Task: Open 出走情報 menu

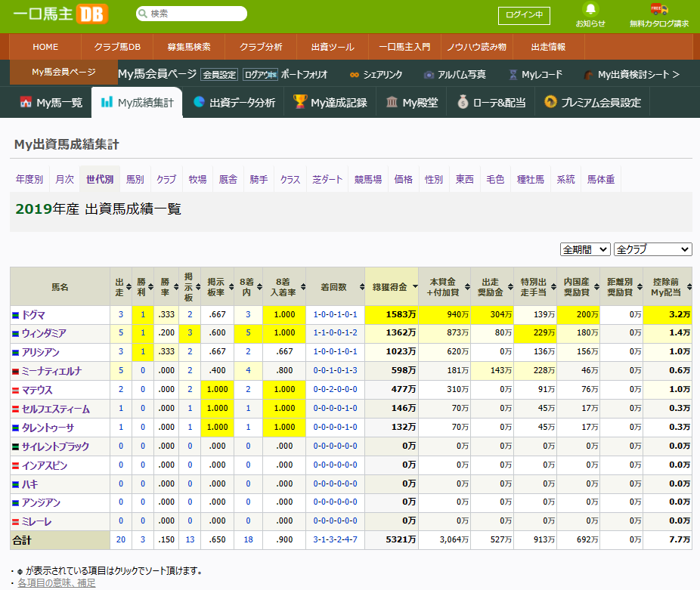Action: coord(548,47)
